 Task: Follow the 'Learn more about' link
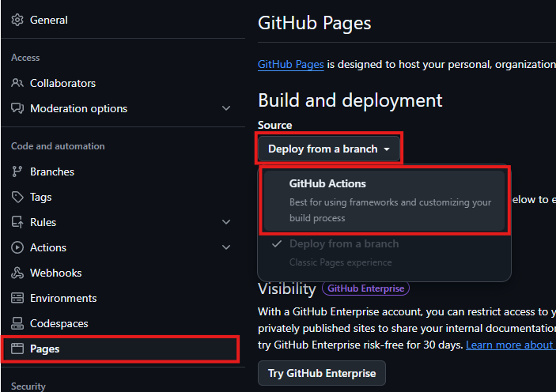point(511,345)
